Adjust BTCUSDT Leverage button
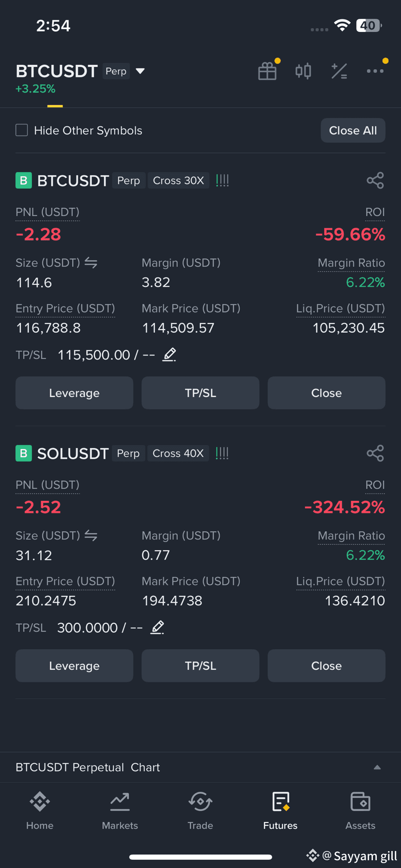Image resolution: width=401 pixels, height=868 pixels. pos(75,393)
